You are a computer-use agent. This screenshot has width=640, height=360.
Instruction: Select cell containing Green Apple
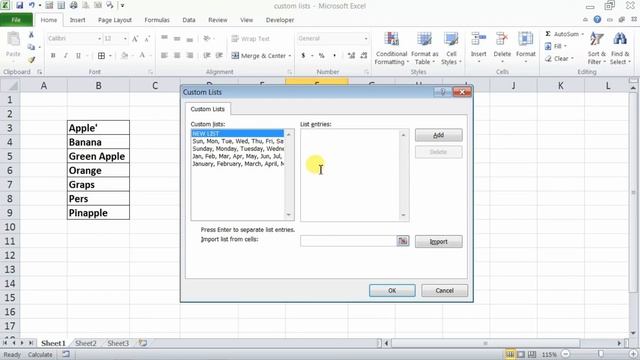(98, 156)
